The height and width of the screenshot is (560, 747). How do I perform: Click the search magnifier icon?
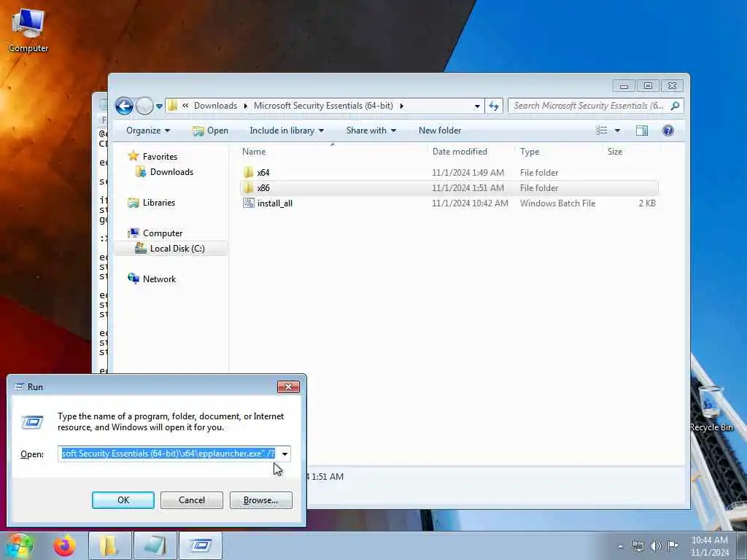675,106
